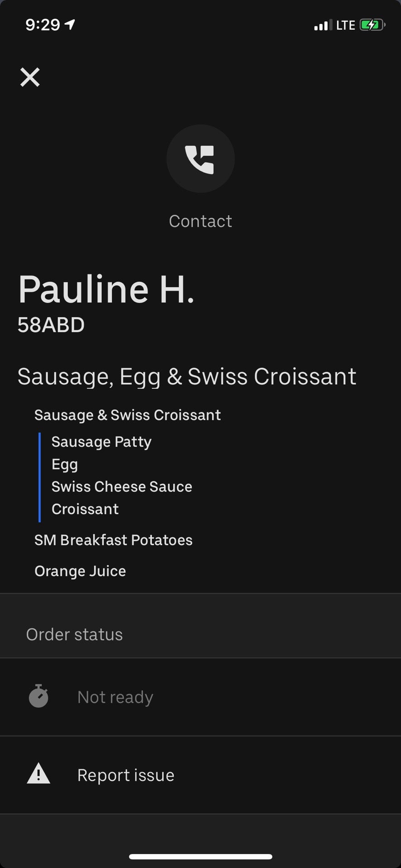Tap the phone Contact icon
Screen dimensions: 401x868
coord(200,159)
